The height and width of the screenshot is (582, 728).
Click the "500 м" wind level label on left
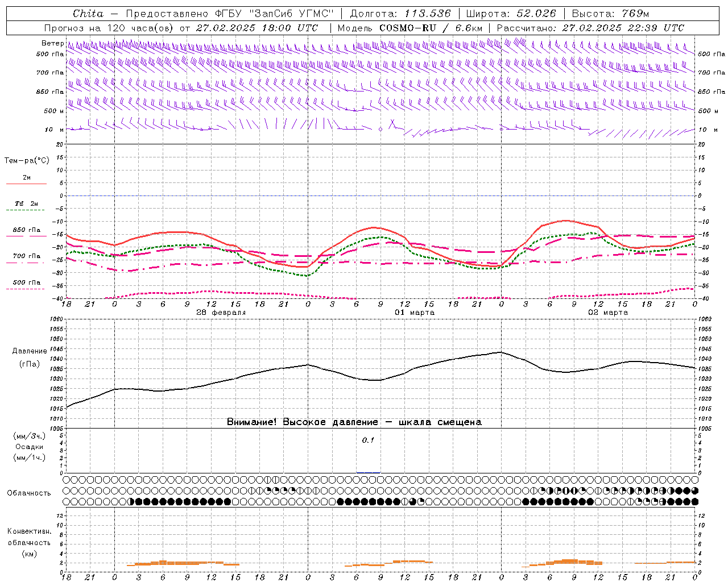54,111
